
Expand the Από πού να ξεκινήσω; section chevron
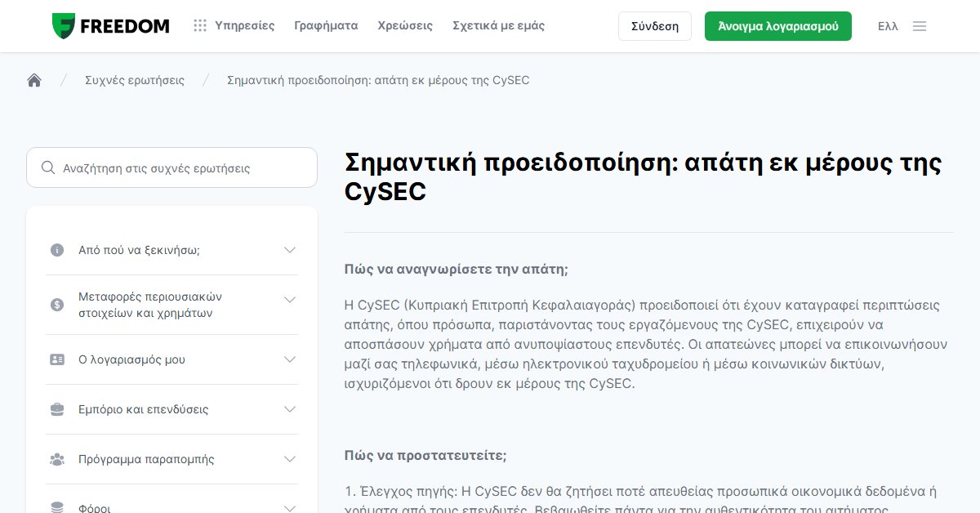(290, 250)
